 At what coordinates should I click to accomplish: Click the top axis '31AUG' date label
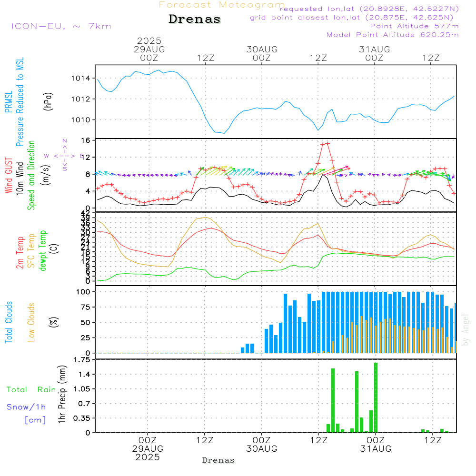[x=374, y=49]
